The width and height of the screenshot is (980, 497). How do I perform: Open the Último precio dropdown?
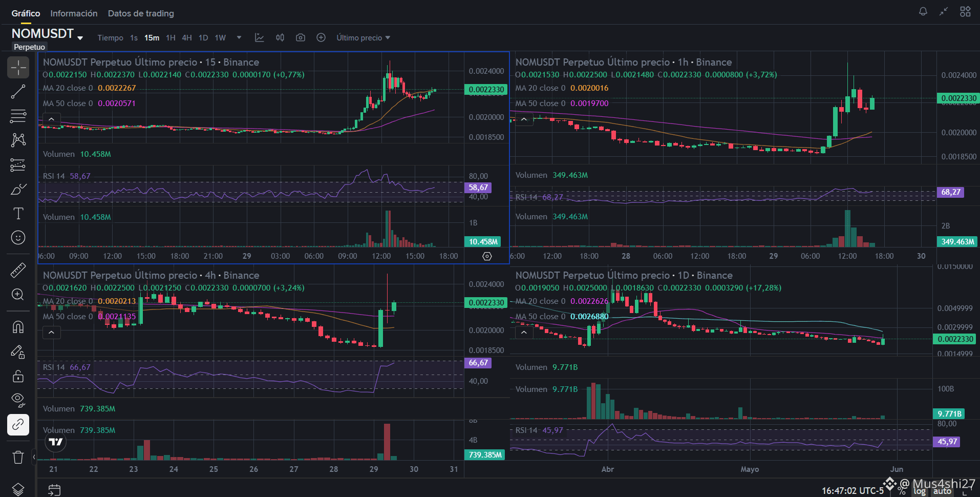363,38
